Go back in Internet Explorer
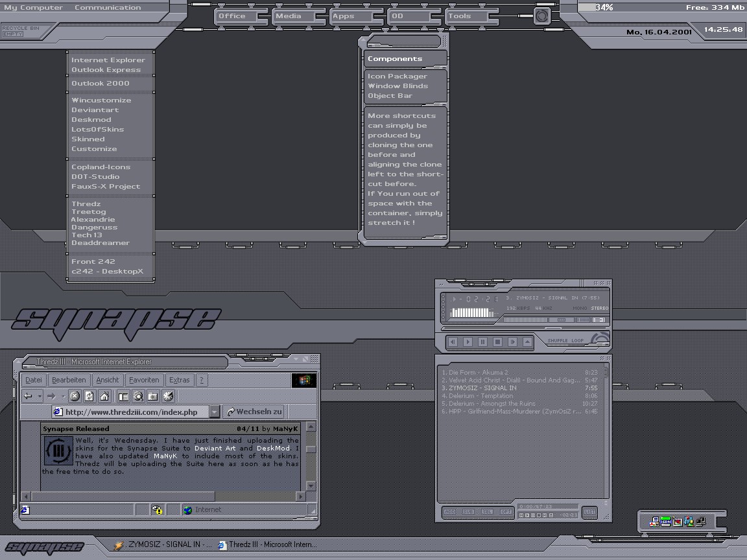The height and width of the screenshot is (560, 747). 28,396
